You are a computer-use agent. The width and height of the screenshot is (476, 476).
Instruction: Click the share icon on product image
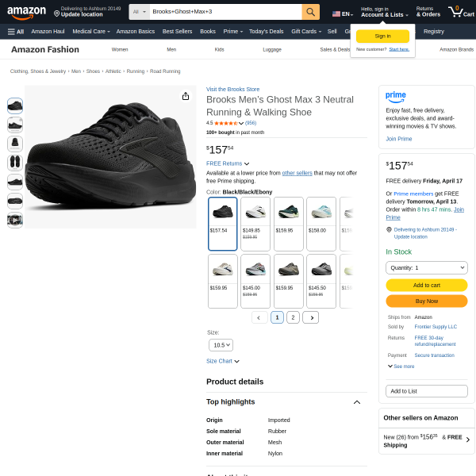pos(186,96)
